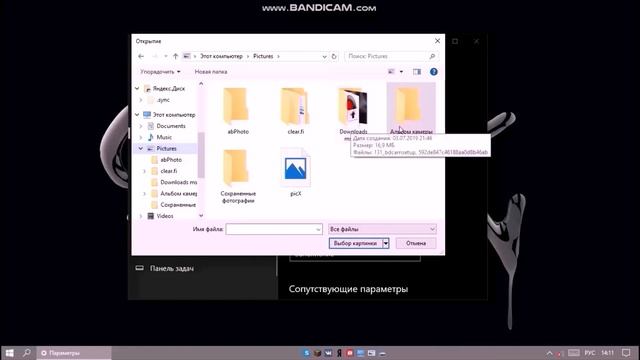Expand the .sync folder node
640x360 pixels.
click(x=141, y=100)
